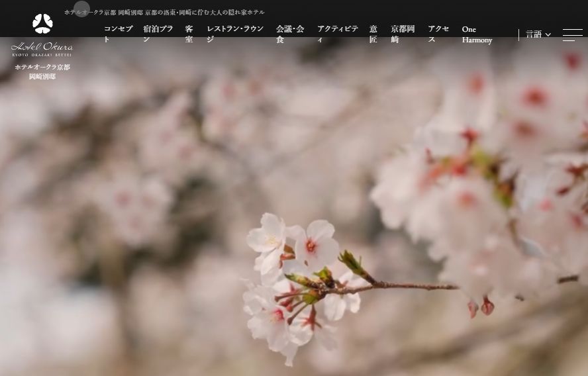Go to レストラン・ラウンジ section
Screen dimensions: 588x376
point(235,34)
